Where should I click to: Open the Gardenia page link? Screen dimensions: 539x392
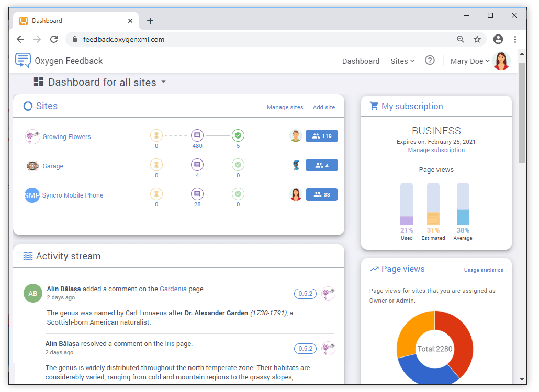point(173,289)
